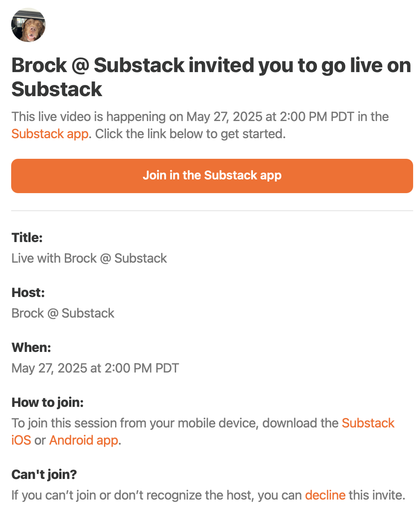The height and width of the screenshot is (509, 420).
Task: Click the Brock @ Substack host name under Host
Action: click(x=63, y=313)
